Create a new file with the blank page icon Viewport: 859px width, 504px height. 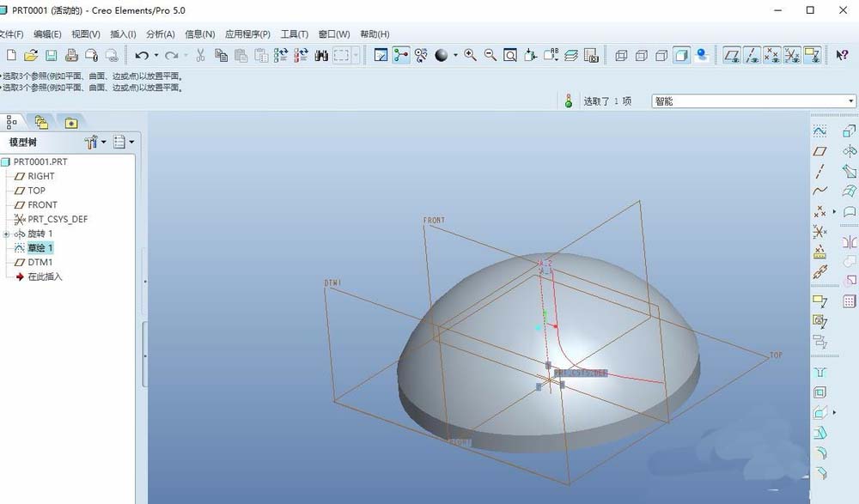coord(11,55)
